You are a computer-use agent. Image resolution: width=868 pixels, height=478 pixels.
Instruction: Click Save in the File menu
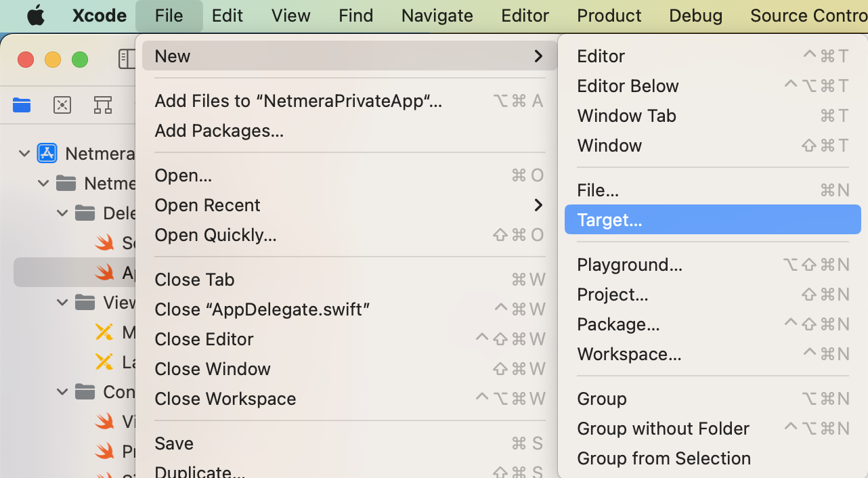[x=174, y=443]
